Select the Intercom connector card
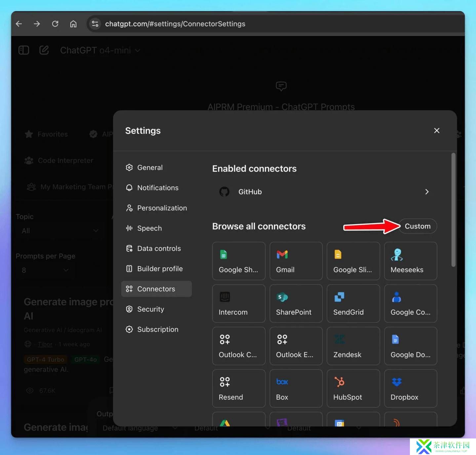 239,303
